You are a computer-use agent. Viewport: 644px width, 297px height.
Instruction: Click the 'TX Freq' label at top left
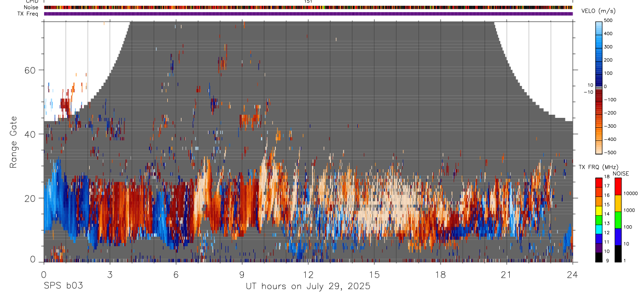coord(28,14)
